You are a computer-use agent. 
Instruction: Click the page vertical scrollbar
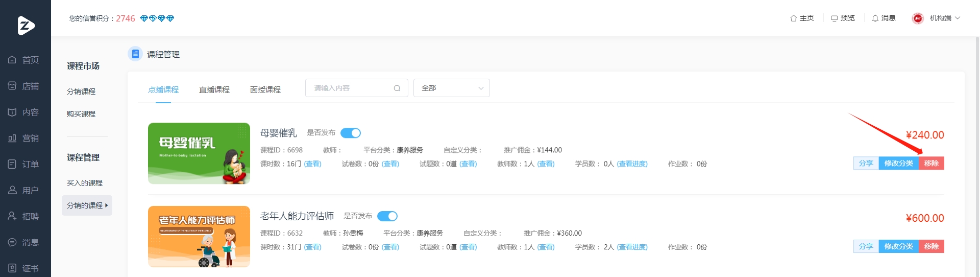977,156
